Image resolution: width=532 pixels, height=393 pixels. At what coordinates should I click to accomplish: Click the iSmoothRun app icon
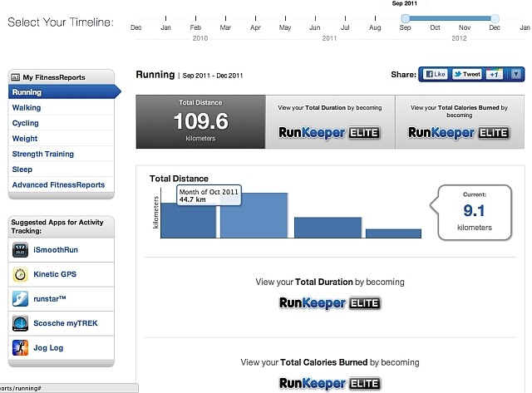(x=20, y=250)
